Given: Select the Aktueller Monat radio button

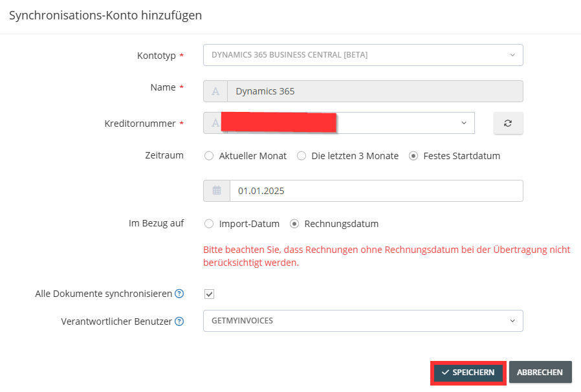Looking at the screenshot, I should [x=209, y=156].
